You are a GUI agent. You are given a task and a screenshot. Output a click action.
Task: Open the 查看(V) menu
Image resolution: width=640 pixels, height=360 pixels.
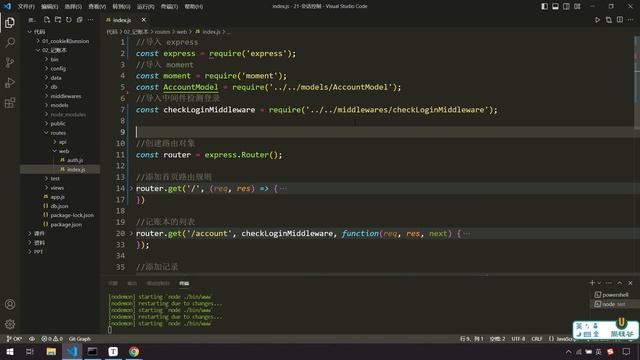[x=97, y=7]
